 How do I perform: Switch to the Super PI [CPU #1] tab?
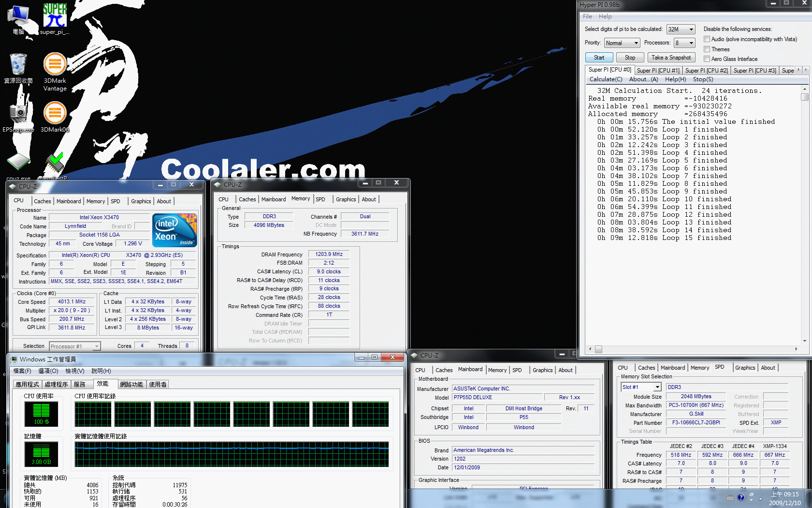pos(658,71)
